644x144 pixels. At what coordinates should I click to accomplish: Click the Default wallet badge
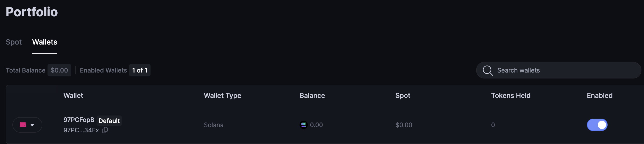tap(109, 121)
